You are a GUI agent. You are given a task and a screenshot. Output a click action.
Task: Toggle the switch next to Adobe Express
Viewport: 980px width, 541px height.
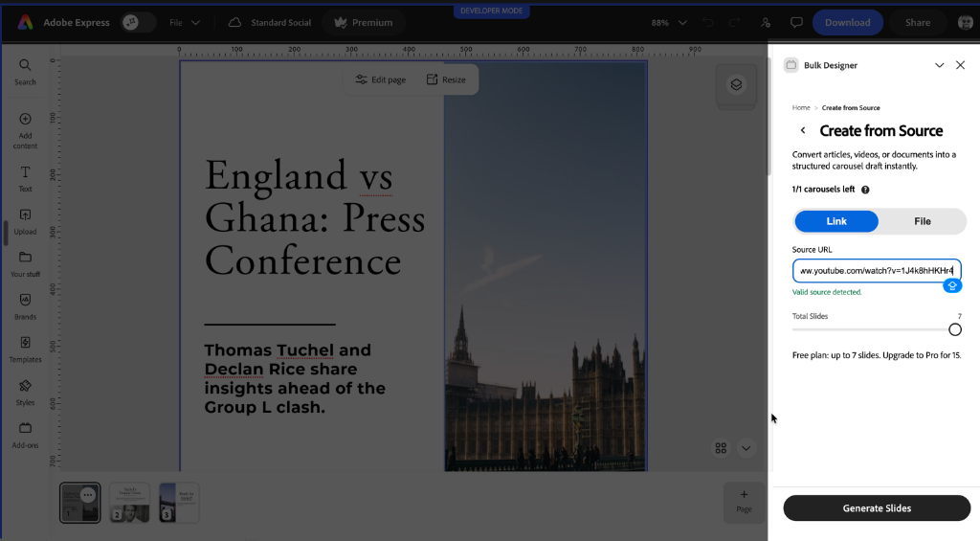(x=138, y=23)
